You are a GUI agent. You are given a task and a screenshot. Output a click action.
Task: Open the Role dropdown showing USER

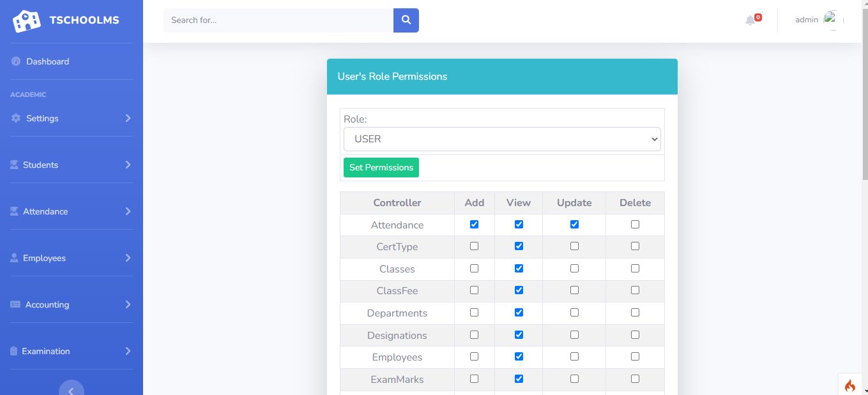(x=502, y=139)
